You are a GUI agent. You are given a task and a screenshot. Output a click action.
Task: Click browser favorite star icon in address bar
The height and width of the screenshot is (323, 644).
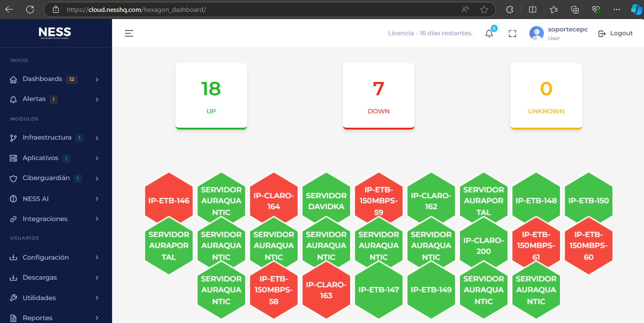pyautogui.click(x=484, y=10)
